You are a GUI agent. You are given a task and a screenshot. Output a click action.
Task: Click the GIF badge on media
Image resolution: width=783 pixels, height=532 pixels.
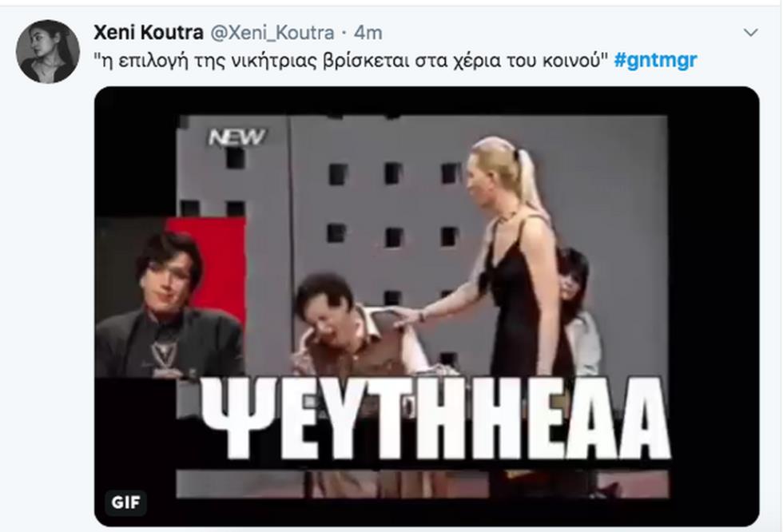[x=126, y=502]
